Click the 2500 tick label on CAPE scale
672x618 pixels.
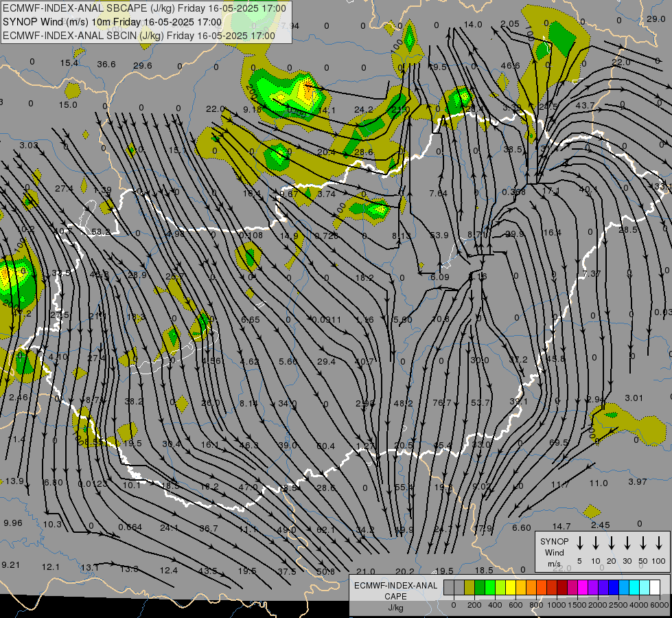click(x=618, y=605)
